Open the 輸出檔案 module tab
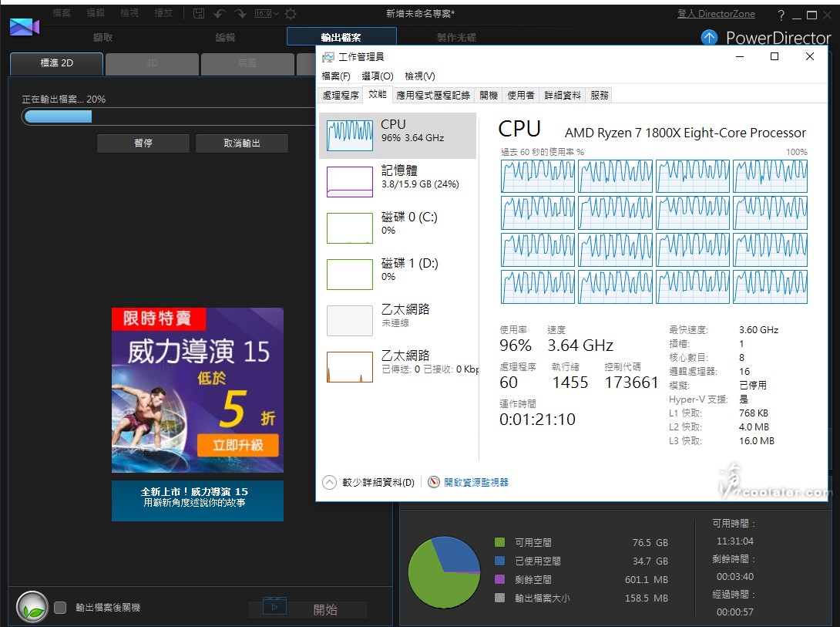Screen dimensions: 840x627 tap(341, 37)
